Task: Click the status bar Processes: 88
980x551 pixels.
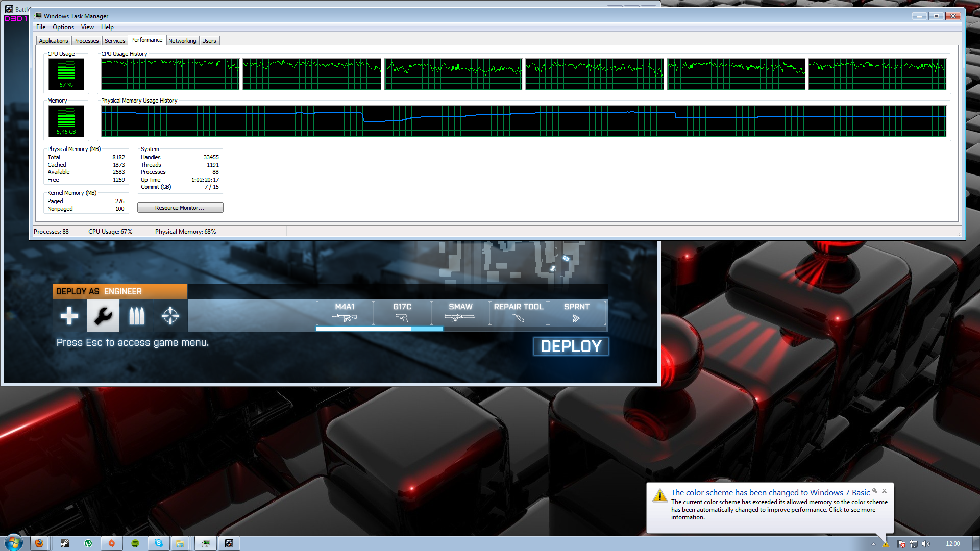Action: 51,232
